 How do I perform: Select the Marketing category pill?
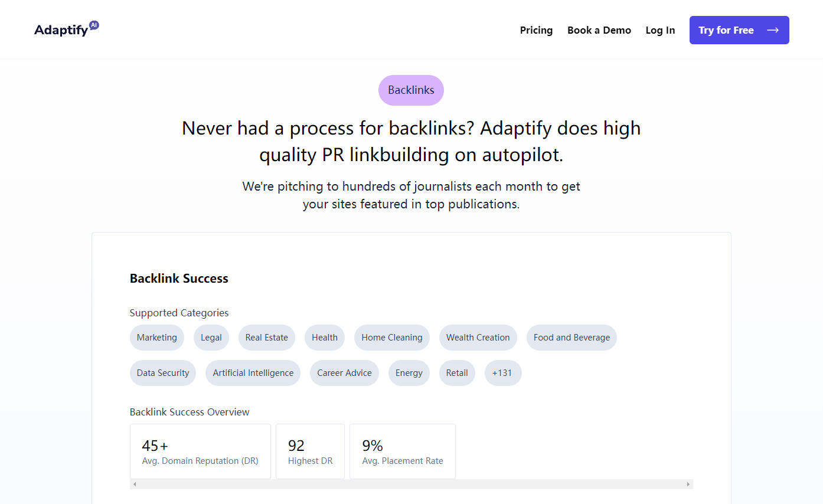click(156, 337)
